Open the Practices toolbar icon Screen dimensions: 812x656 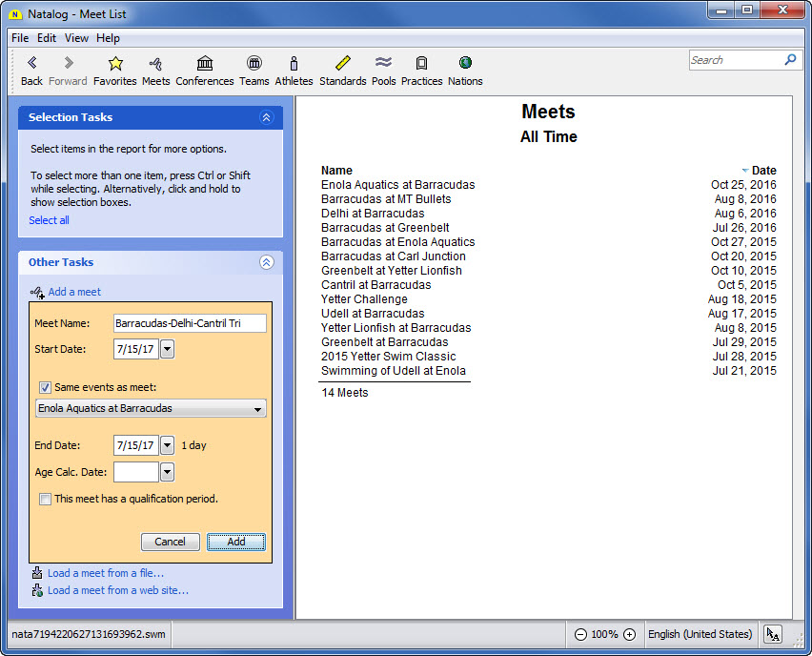tap(421, 64)
